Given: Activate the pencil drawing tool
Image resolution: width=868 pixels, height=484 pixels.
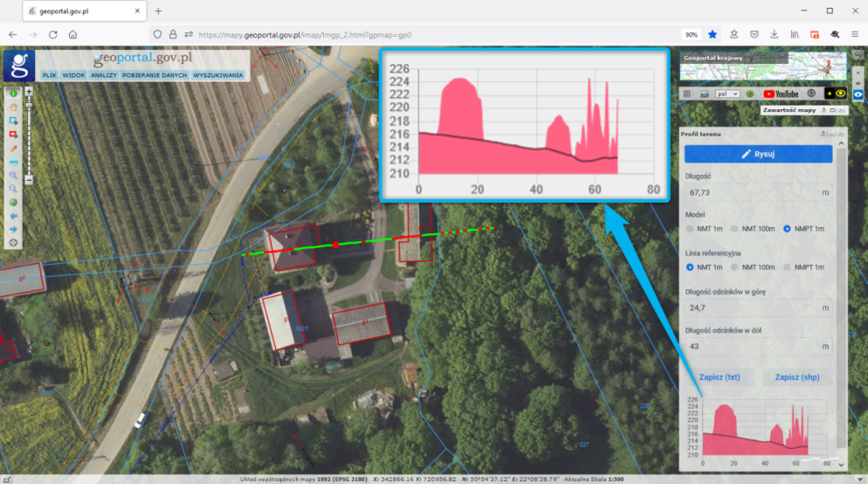Looking at the screenshot, I should point(13,148).
